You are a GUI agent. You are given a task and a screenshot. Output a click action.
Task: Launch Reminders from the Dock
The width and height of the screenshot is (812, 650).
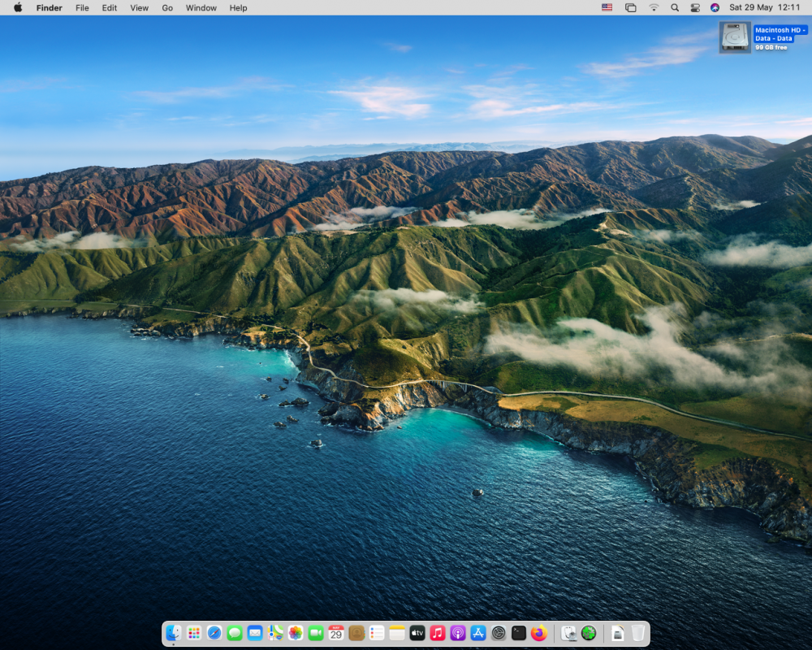[x=377, y=633]
